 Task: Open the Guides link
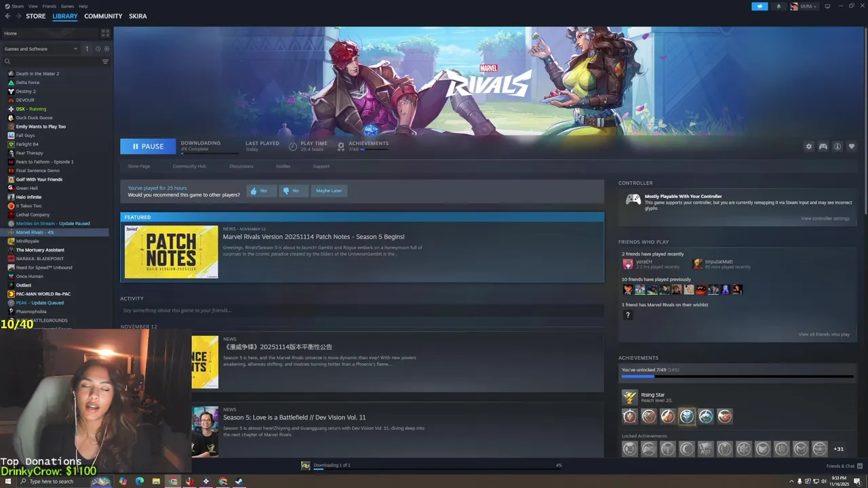283,166
